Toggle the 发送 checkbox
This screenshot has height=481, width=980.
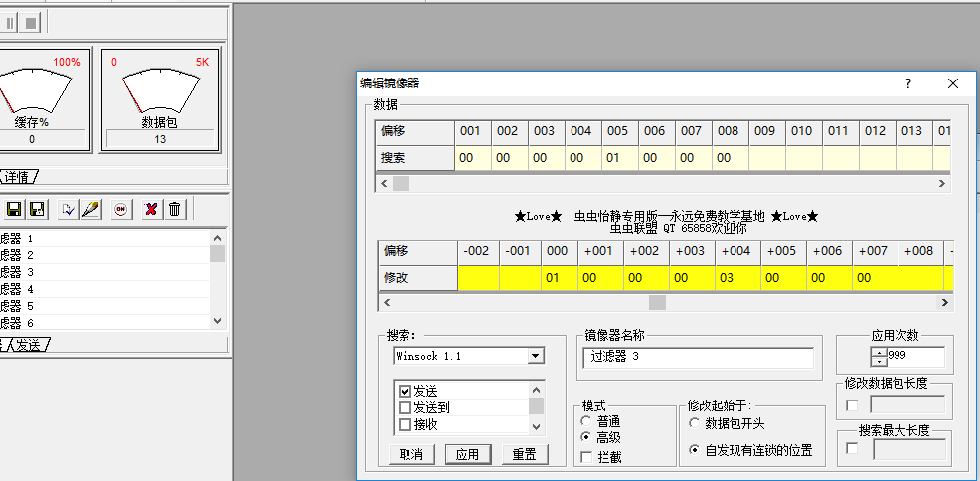coord(405,391)
